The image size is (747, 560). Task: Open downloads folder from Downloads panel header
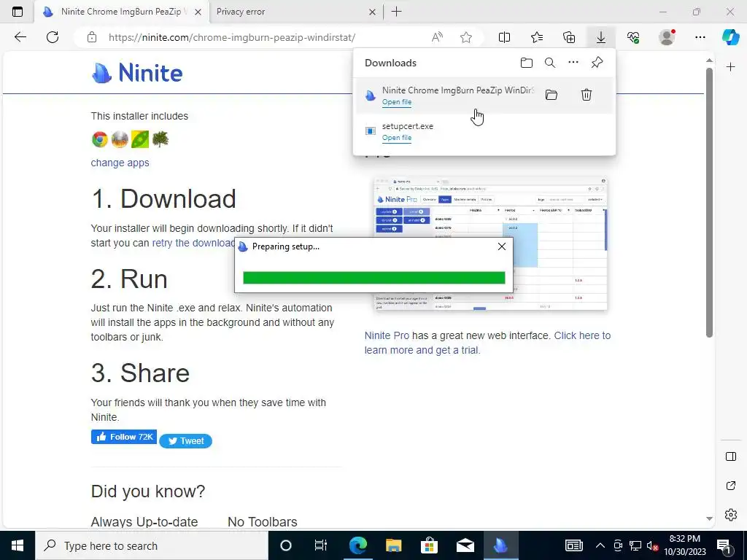(527, 63)
